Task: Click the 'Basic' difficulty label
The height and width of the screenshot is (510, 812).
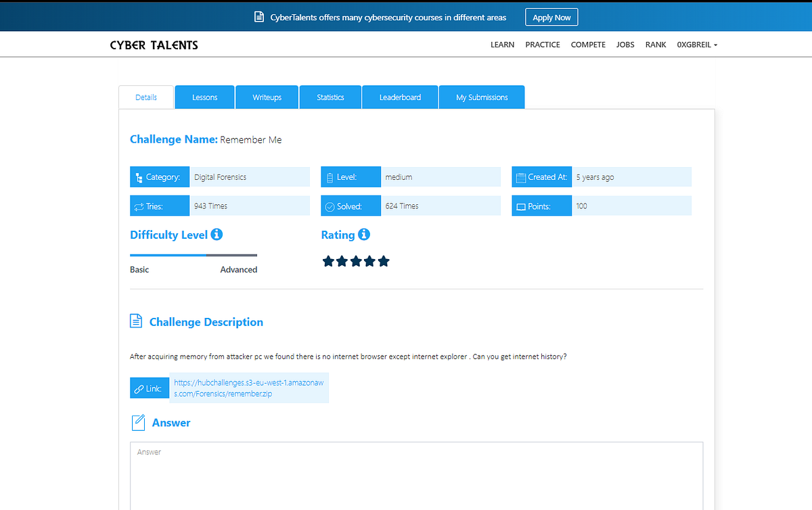Action: click(139, 269)
